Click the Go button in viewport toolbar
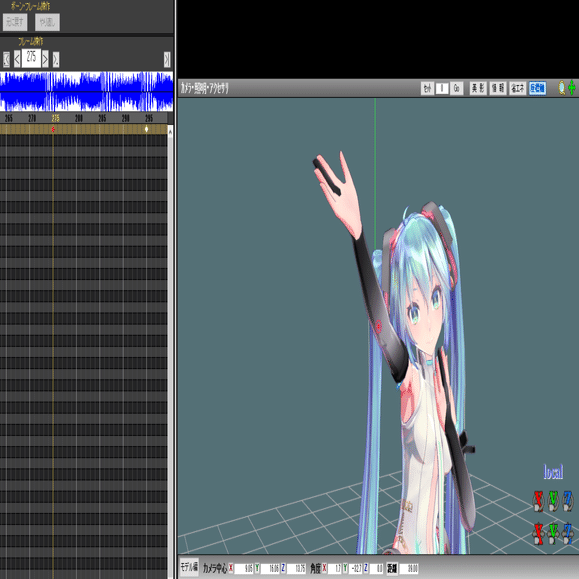Screen dimensions: 579x579 pyautogui.click(x=456, y=88)
